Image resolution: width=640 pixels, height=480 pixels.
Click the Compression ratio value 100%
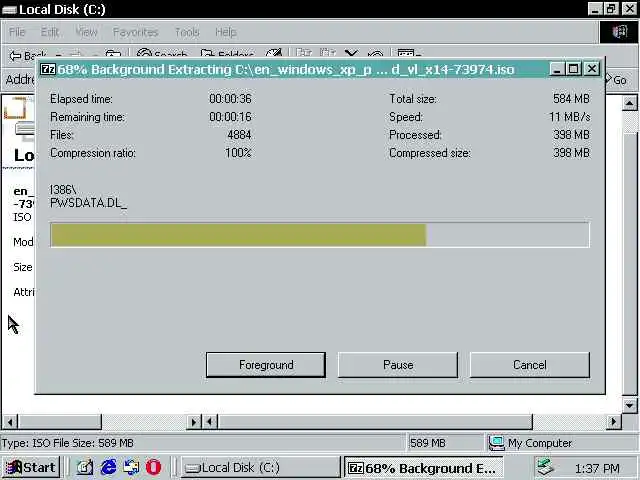238,153
